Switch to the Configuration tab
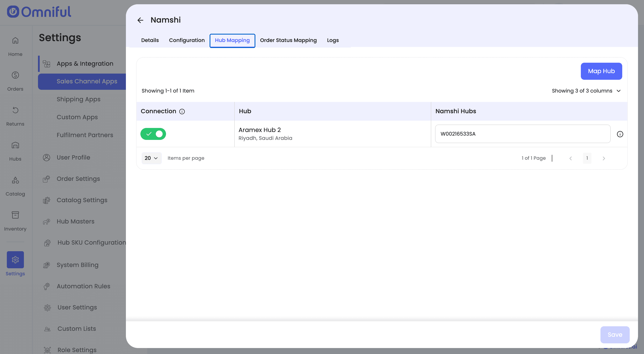 [x=187, y=40]
